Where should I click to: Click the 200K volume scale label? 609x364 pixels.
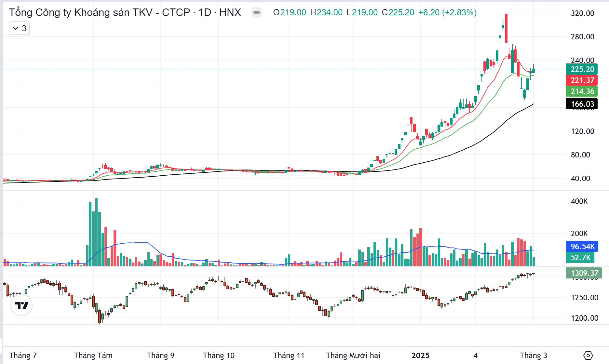(579, 234)
